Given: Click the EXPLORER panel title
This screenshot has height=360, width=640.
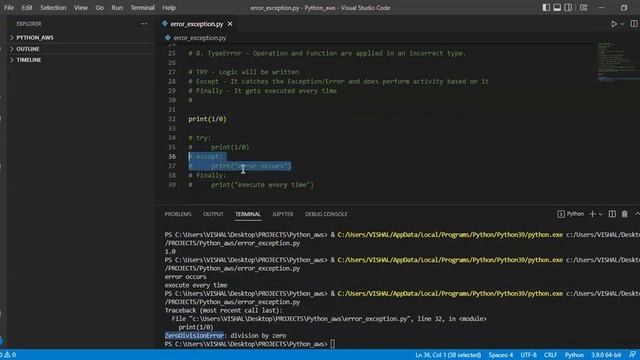Looking at the screenshot, I should click(x=29, y=24).
